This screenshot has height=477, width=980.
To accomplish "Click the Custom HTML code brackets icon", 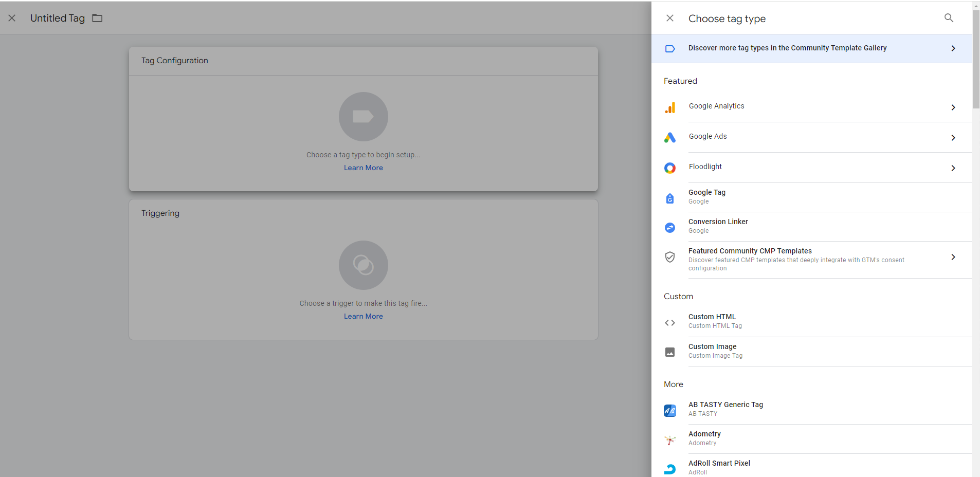I will (x=670, y=323).
